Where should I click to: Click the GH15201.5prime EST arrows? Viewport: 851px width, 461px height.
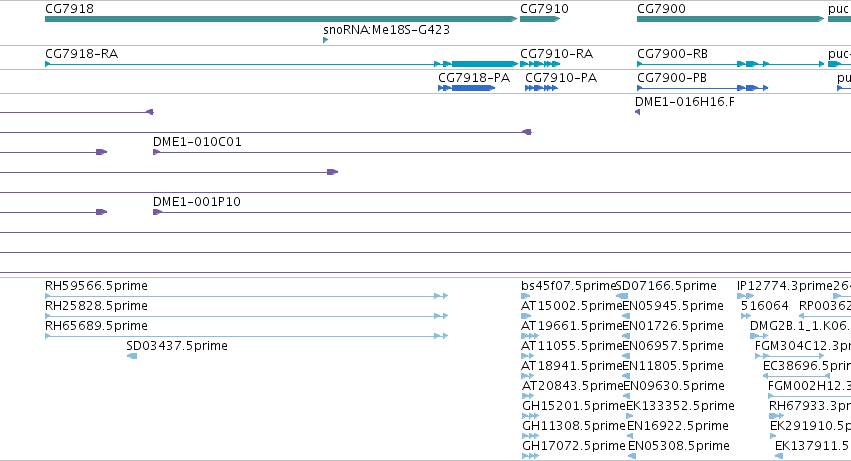click(530, 416)
